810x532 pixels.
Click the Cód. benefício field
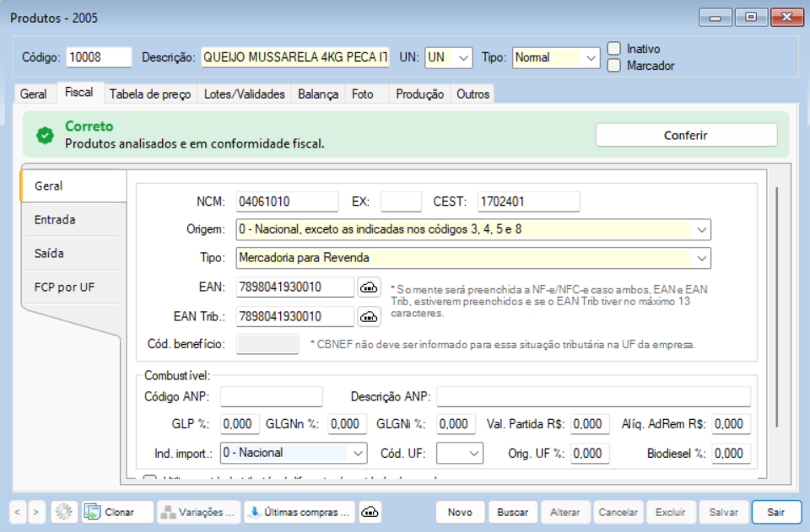267,344
